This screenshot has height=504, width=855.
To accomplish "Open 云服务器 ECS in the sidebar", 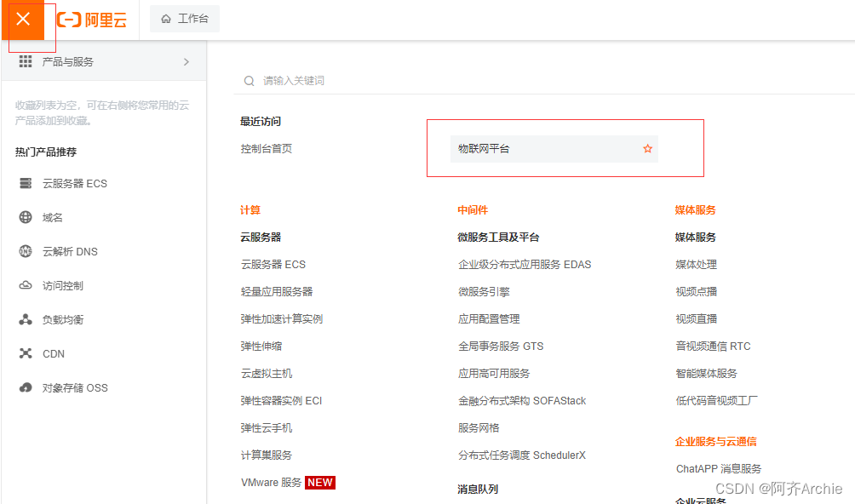I will pos(75,184).
